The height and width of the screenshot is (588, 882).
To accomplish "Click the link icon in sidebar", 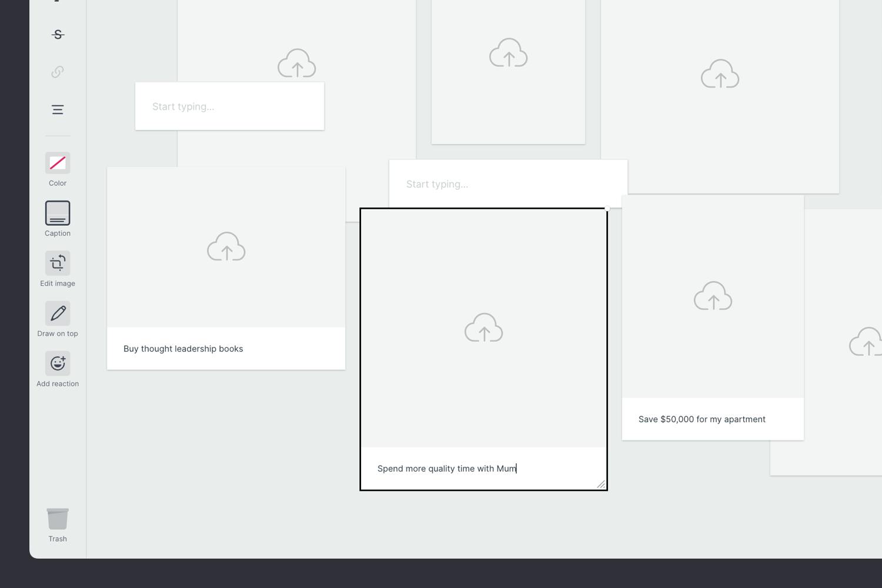I will (58, 72).
